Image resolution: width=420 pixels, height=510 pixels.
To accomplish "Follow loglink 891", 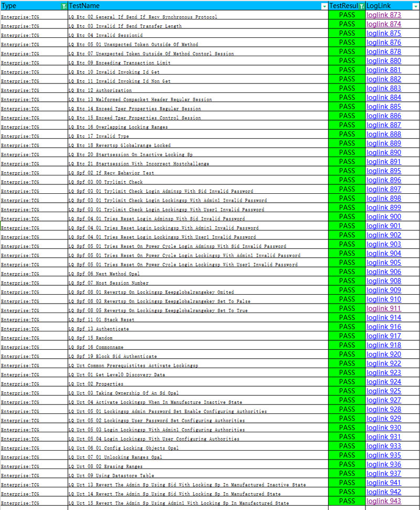I will [x=384, y=162].
